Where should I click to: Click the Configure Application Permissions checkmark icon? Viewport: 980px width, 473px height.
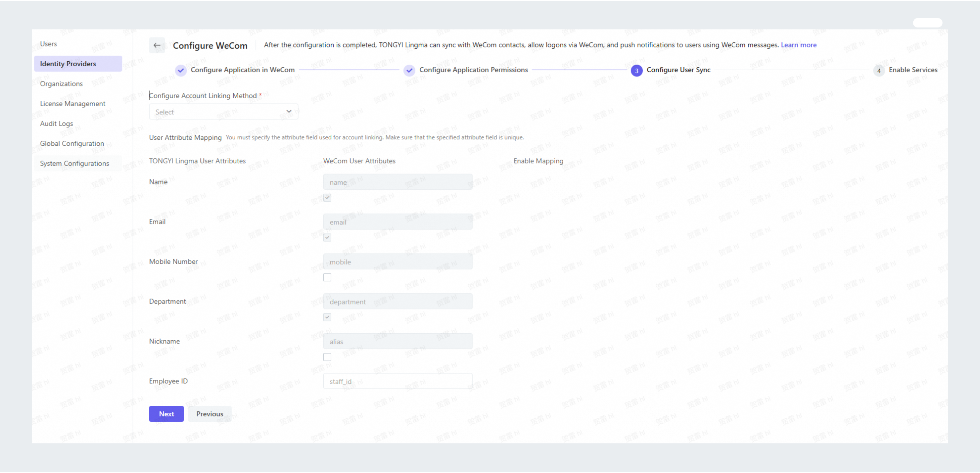point(409,70)
